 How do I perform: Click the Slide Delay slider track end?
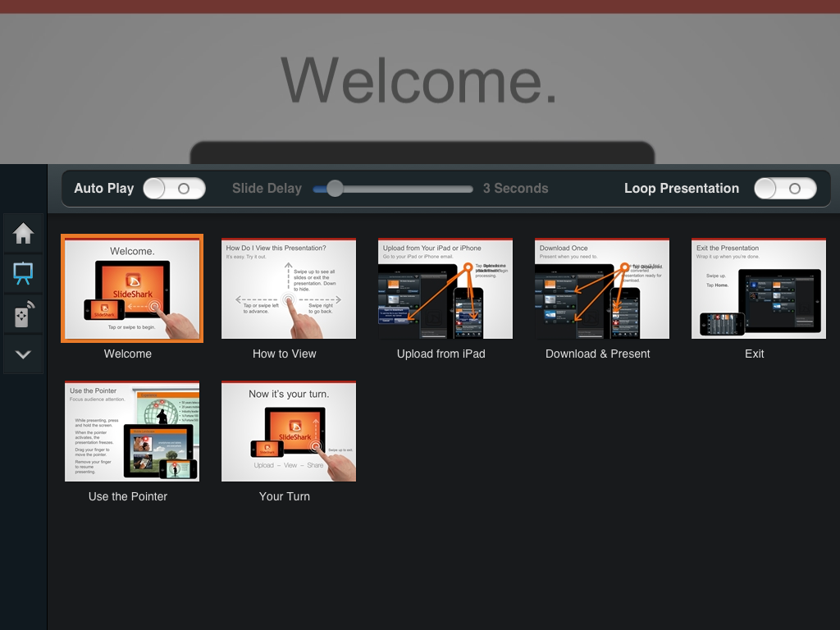469,189
